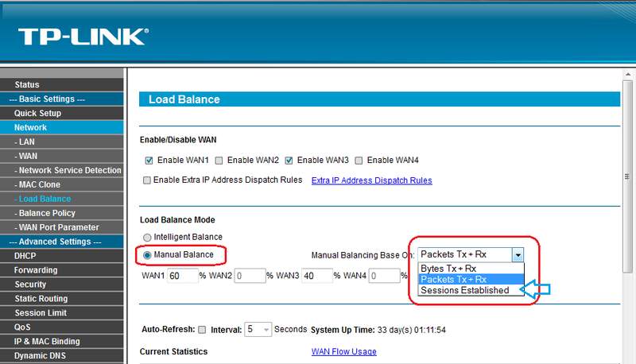Choose Sessions Established option
Screen dimensions: 636x364
(471, 290)
